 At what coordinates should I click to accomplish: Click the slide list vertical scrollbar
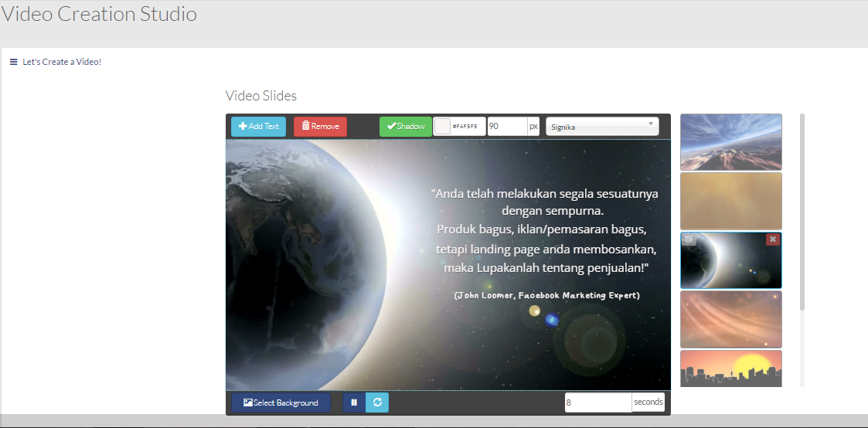pos(802,212)
